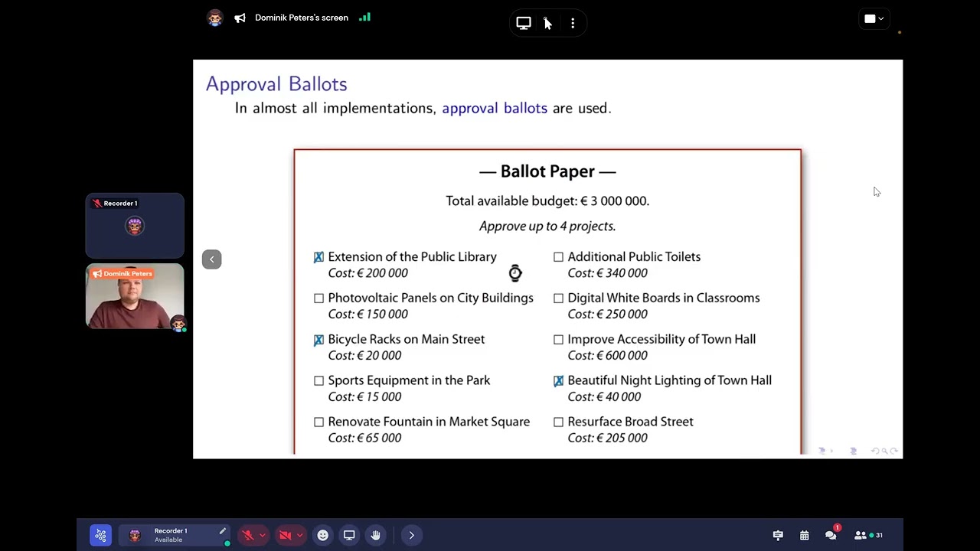
Task: Open the presentation board icon
Action: (778, 536)
